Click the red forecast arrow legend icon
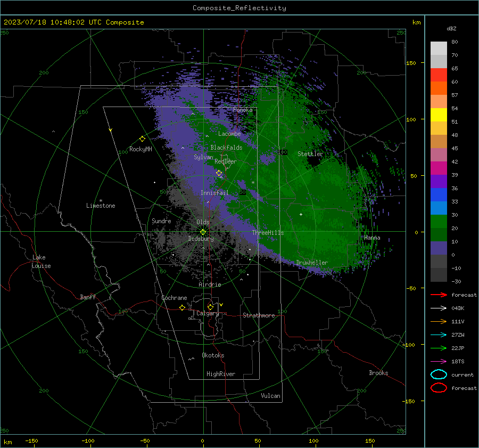Image resolution: width=479 pixels, height=448 pixels. (439, 295)
